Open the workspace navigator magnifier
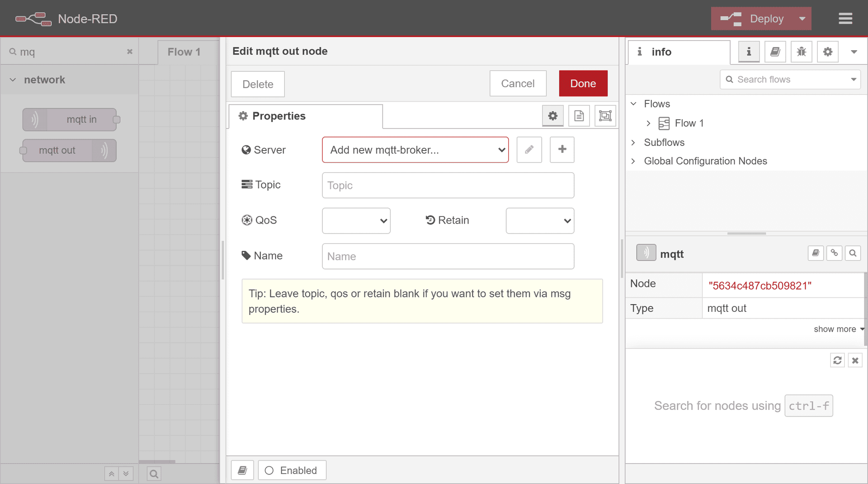The height and width of the screenshot is (484, 868). click(x=154, y=473)
